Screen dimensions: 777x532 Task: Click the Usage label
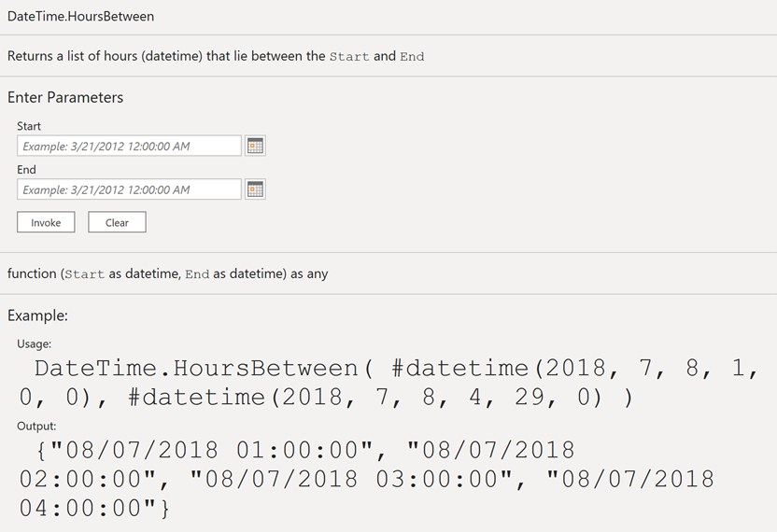(x=35, y=343)
